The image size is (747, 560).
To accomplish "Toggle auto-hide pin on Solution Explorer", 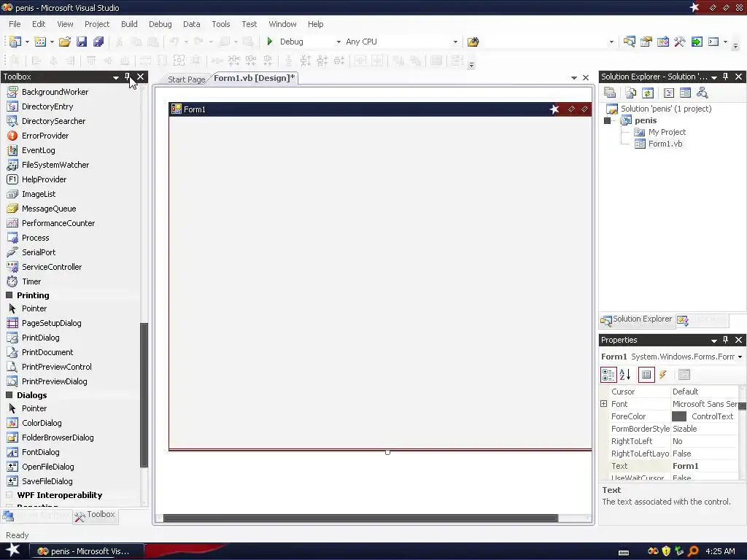I will pyautogui.click(x=726, y=77).
